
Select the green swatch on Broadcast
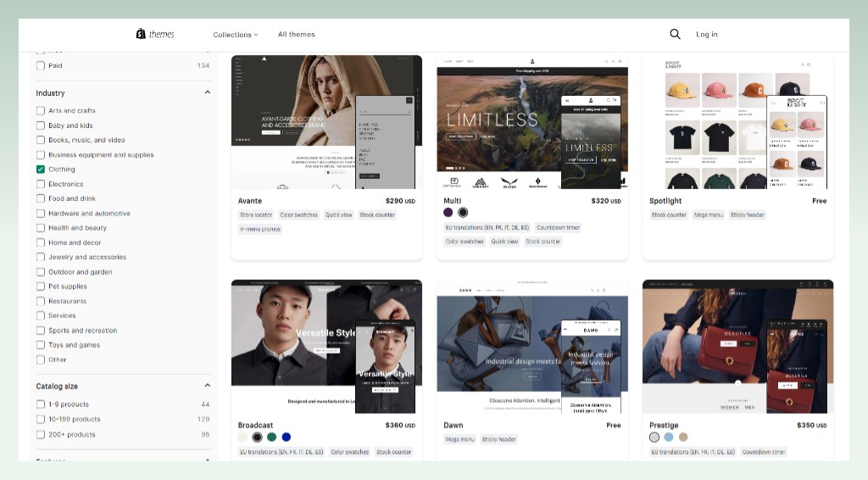click(271, 438)
